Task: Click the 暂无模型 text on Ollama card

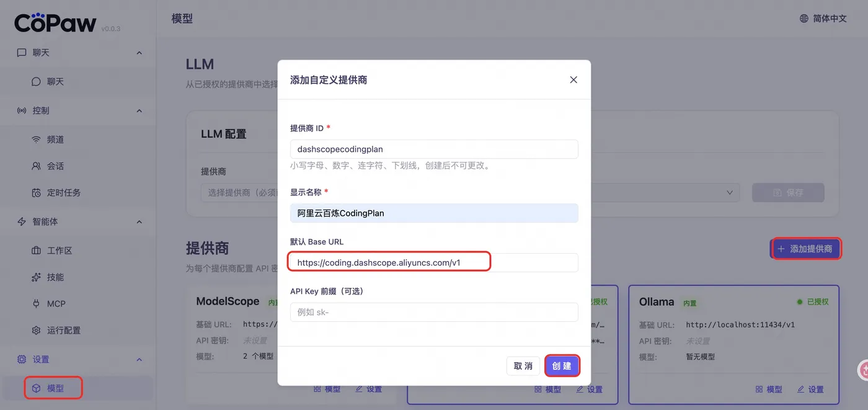Action: 700,357
